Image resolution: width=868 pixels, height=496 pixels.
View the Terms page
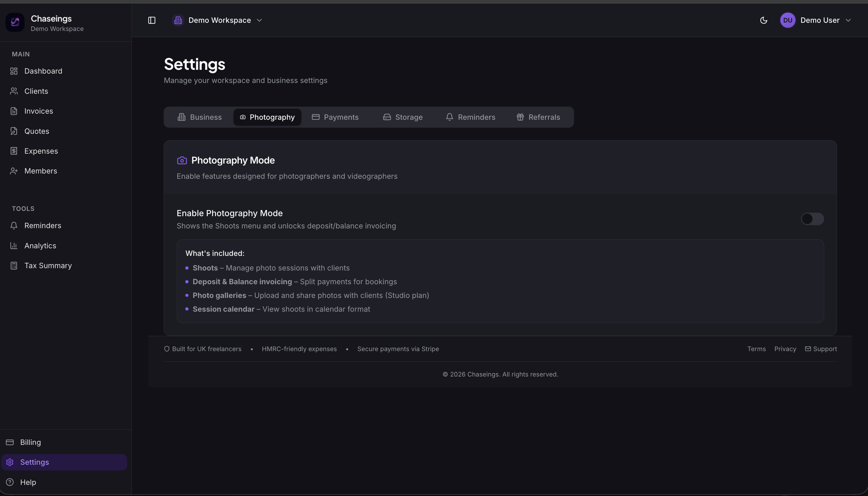tap(756, 348)
